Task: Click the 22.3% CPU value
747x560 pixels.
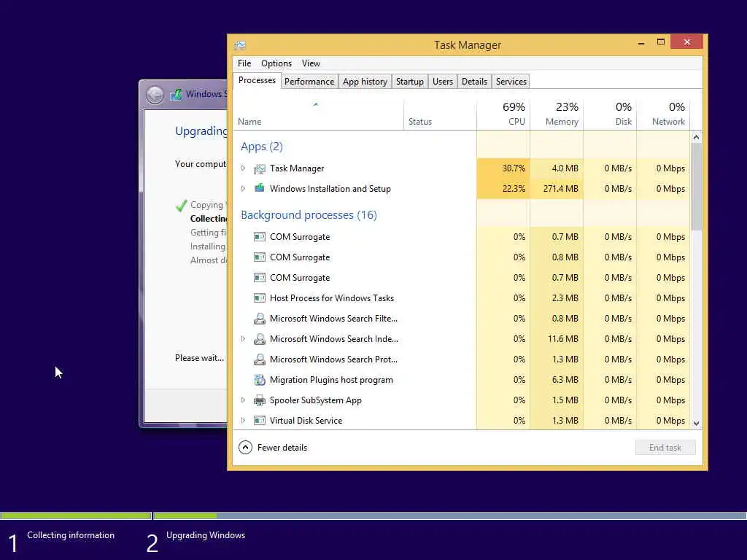Action: coord(514,189)
